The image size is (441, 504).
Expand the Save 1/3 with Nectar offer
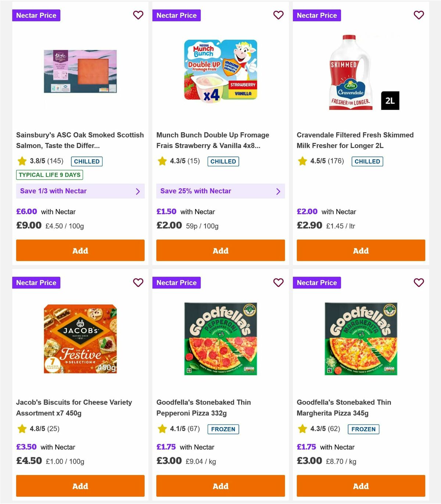(x=138, y=191)
